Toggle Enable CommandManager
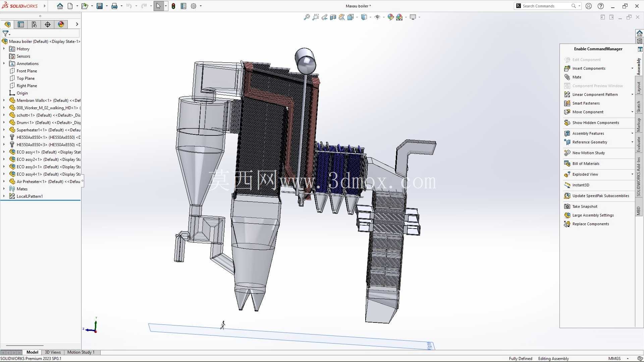This screenshot has width=644, height=362. click(x=598, y=49)
